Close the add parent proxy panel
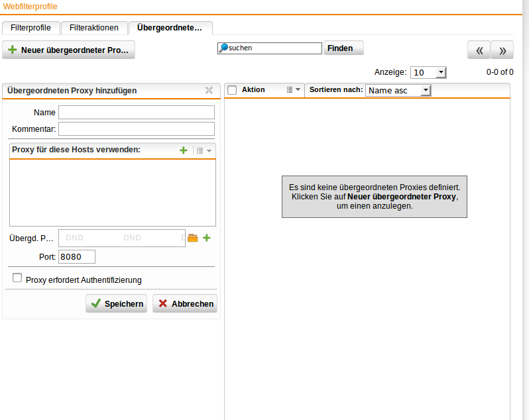The image size is (529, 420). tap(209, 91)
